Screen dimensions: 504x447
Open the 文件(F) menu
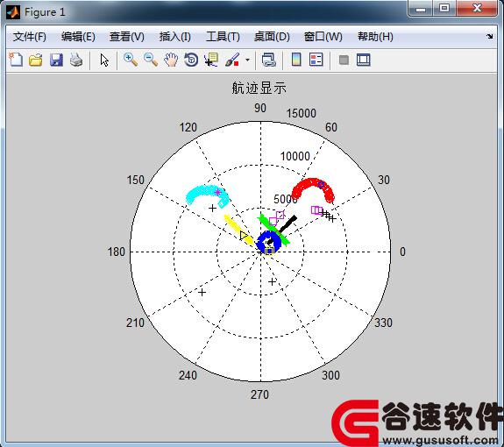click(30, 37)
